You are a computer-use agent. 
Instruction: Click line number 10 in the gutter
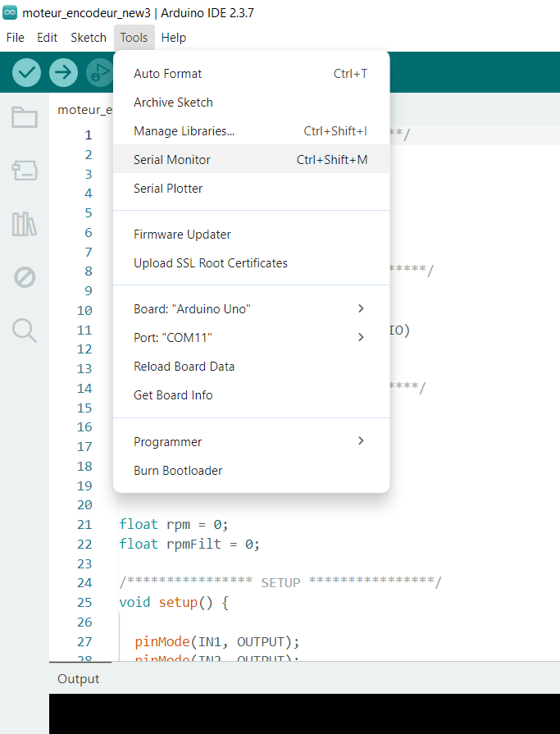click(x=84, y=310)
